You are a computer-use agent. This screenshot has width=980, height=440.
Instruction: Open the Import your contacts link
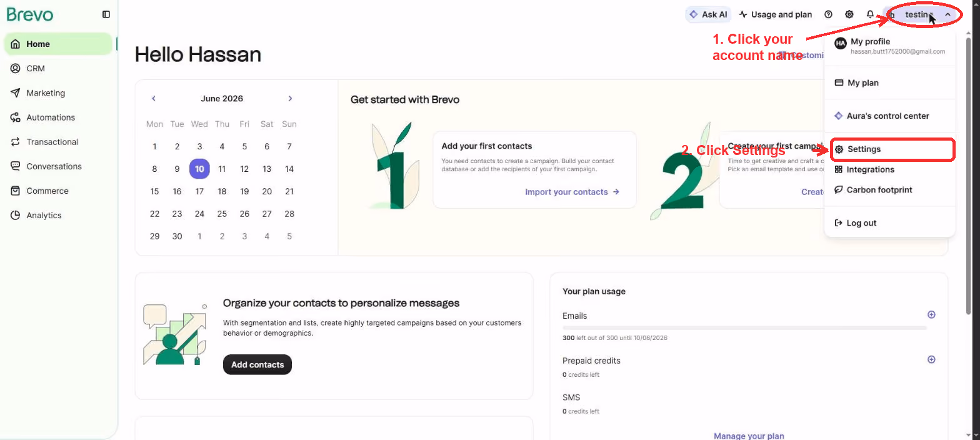[x=572, y=192]
